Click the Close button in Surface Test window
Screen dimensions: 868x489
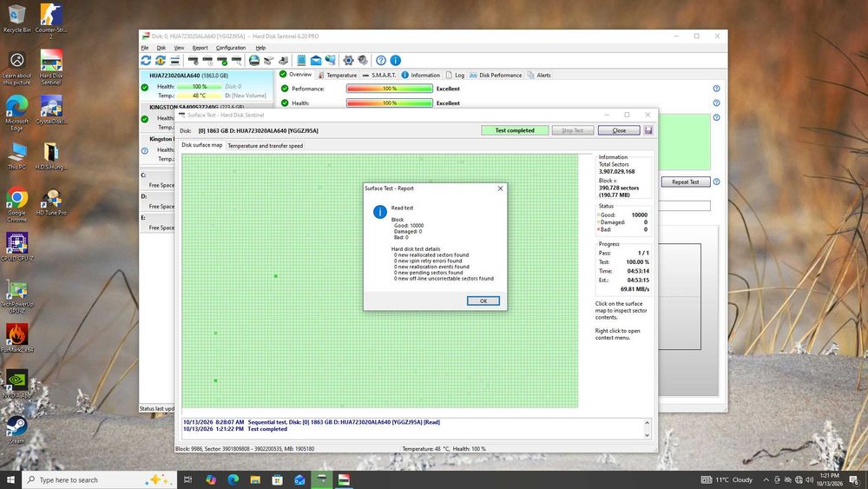[619, 130]
